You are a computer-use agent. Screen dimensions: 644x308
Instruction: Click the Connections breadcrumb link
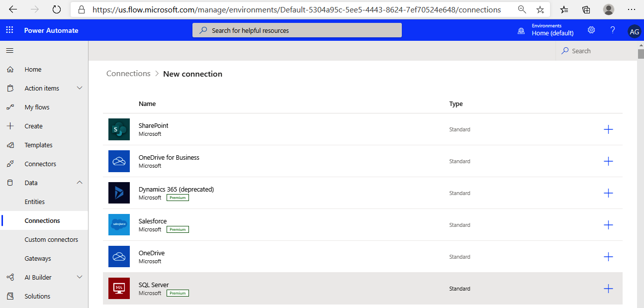[x=128, y=74]
